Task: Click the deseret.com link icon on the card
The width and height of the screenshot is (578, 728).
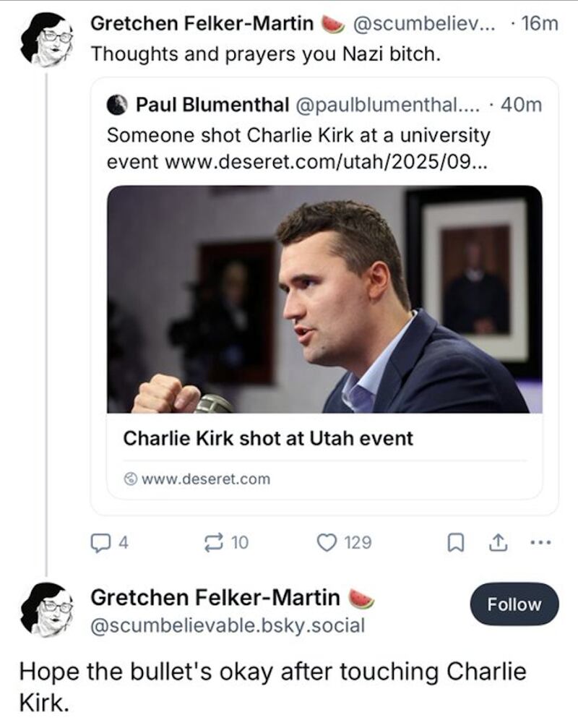Action: pyautogui.click(x=130, y=477)
